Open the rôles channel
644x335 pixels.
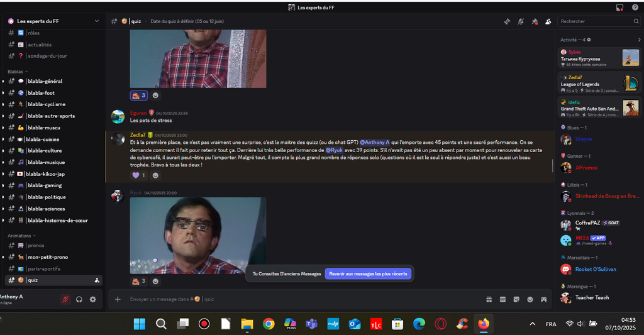click(x=53, y=33)
